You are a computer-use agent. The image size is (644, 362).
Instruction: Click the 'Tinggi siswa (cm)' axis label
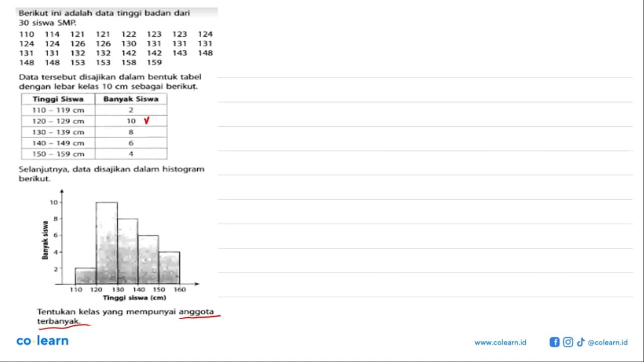coord(135,298)
